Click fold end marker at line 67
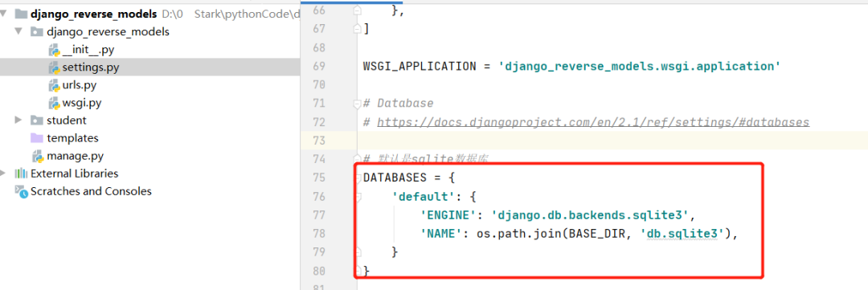This screenshot has width=868, height=290. pos(358,29)
